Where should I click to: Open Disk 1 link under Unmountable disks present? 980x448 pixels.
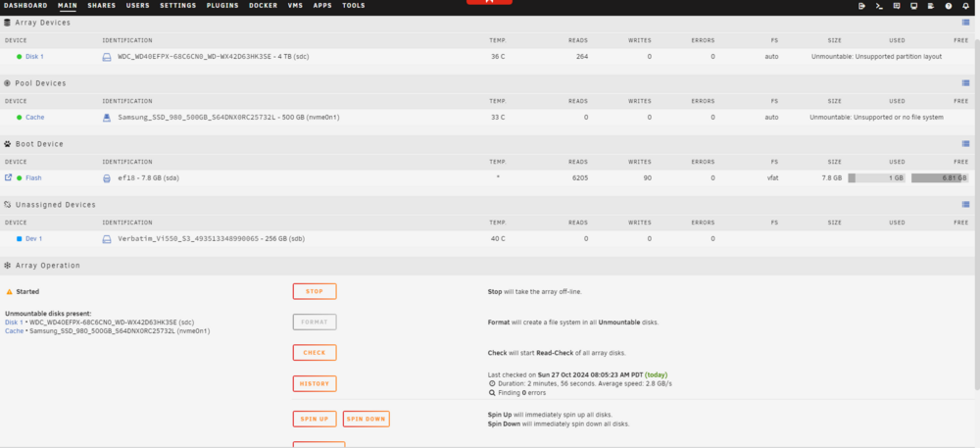click(14, 323)
